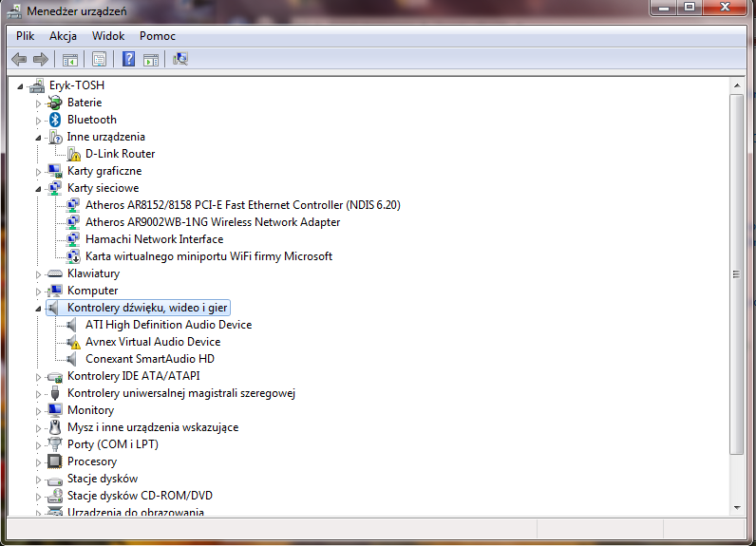Open the Plik menu
Image resolution: width=756 pixels, height=546 pixels.
[25, 36]
